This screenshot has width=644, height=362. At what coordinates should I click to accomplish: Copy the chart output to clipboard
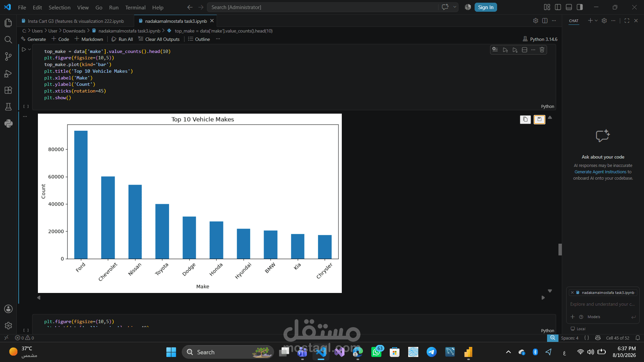point(525,119)
